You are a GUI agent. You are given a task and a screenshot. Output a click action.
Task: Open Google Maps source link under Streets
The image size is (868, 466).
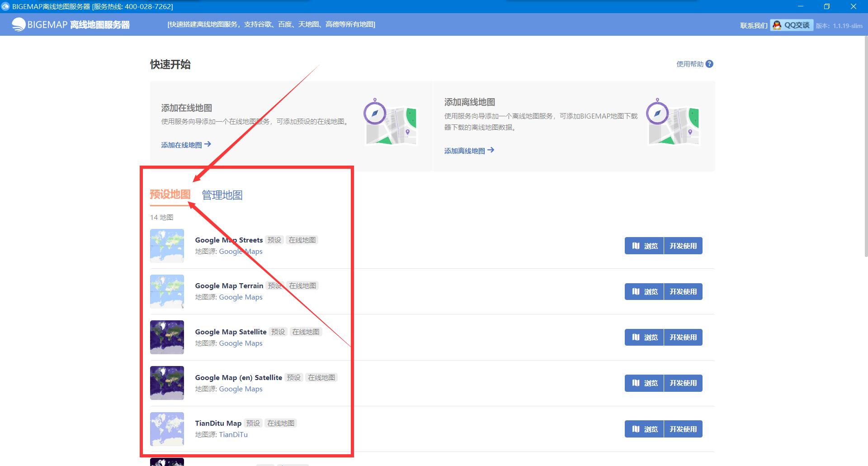pyautogui.click(x=241, y=252)
